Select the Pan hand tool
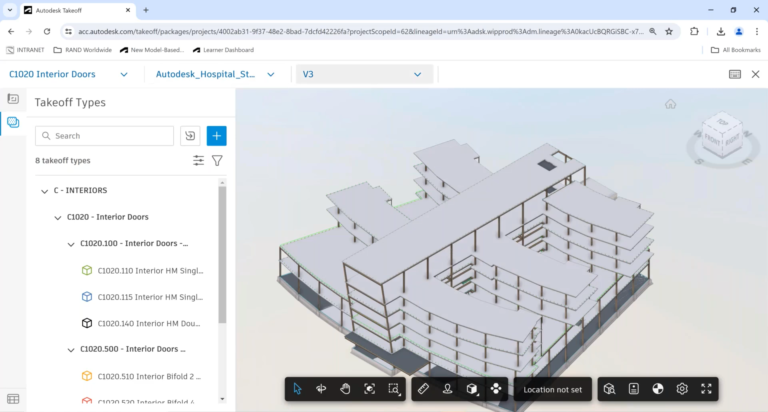The height and width of the screenshot is (412, 768). [345, 389]
